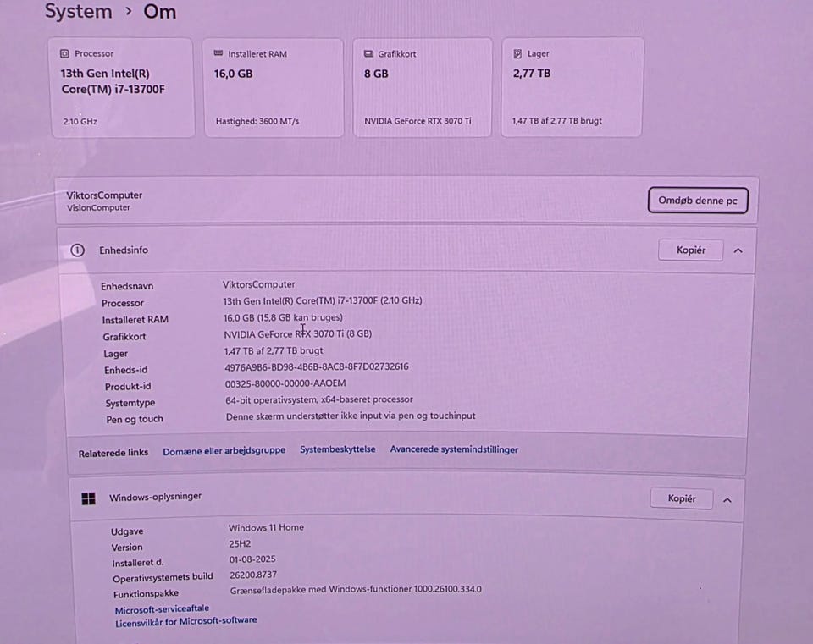
Task: Open Avancerede systemindstillinger link
Action: pos(454,449)
